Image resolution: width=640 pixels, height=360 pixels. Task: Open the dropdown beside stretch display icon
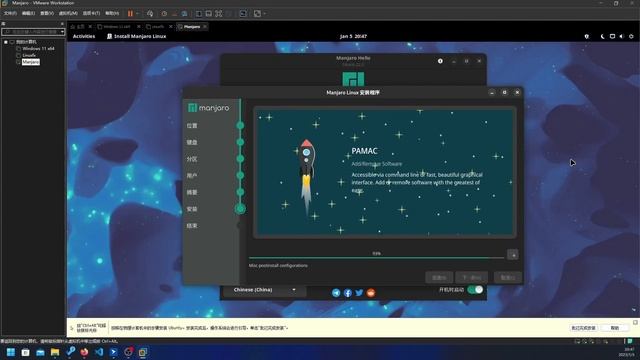(264, 13)
